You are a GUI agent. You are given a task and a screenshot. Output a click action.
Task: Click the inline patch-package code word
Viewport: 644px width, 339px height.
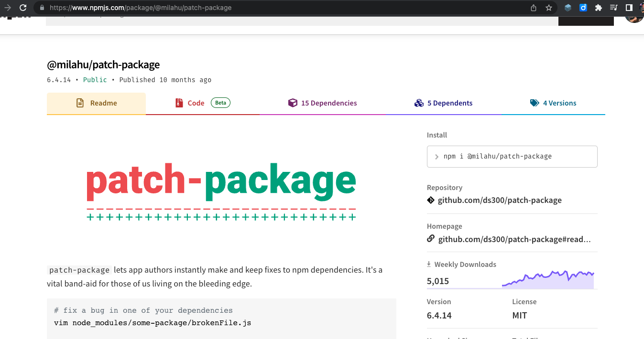[x=79, y=270]
